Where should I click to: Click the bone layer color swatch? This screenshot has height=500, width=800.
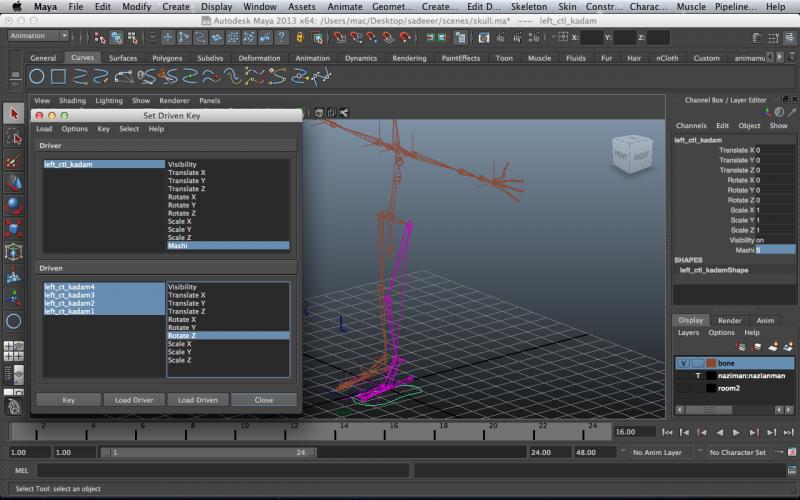[710, 363]
